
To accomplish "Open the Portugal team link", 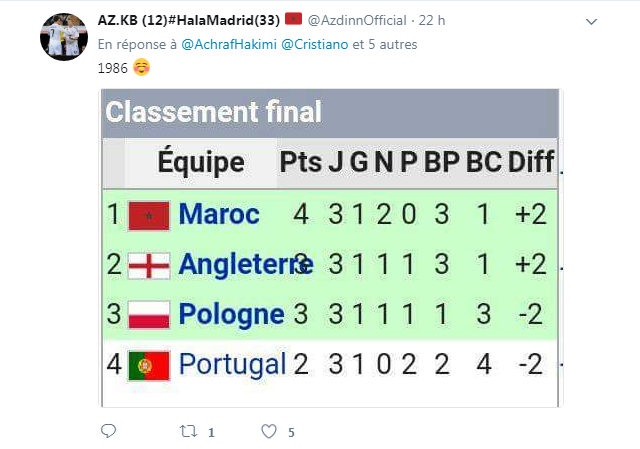I will [x=232, y=364].
